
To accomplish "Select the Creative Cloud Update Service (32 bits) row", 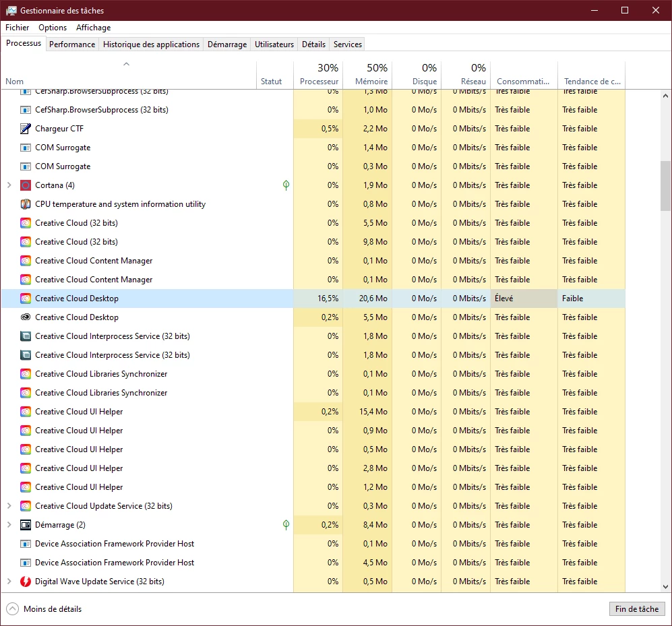I will pyautogui.click(x=313, y=506).
